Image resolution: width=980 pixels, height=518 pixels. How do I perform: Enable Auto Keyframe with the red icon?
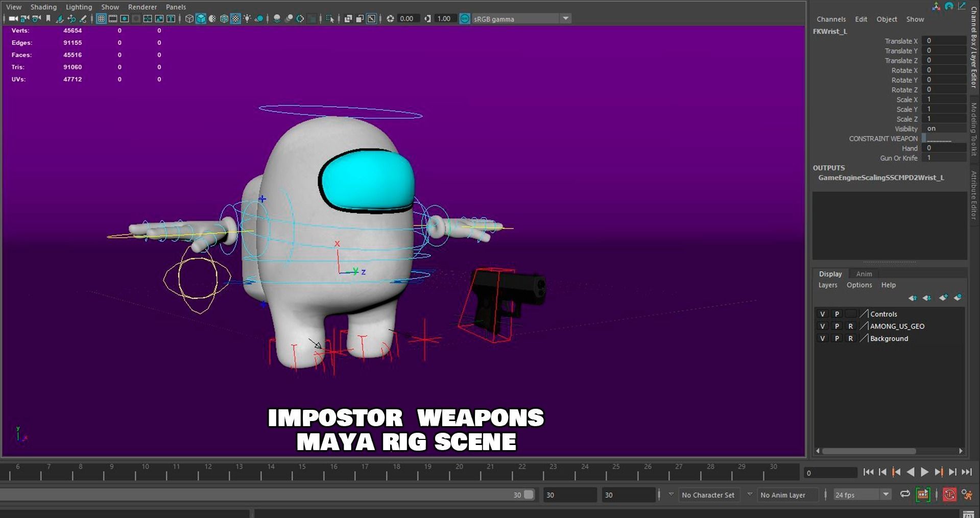pyautogui.click(x=949, y=494)
